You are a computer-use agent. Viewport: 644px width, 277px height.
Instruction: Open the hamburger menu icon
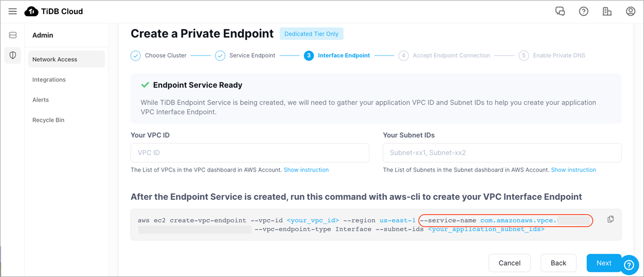click(x=13, y=11)
